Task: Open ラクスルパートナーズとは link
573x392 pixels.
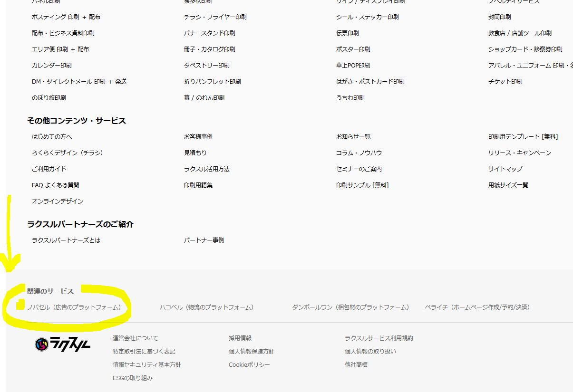Action: point(66,240)
